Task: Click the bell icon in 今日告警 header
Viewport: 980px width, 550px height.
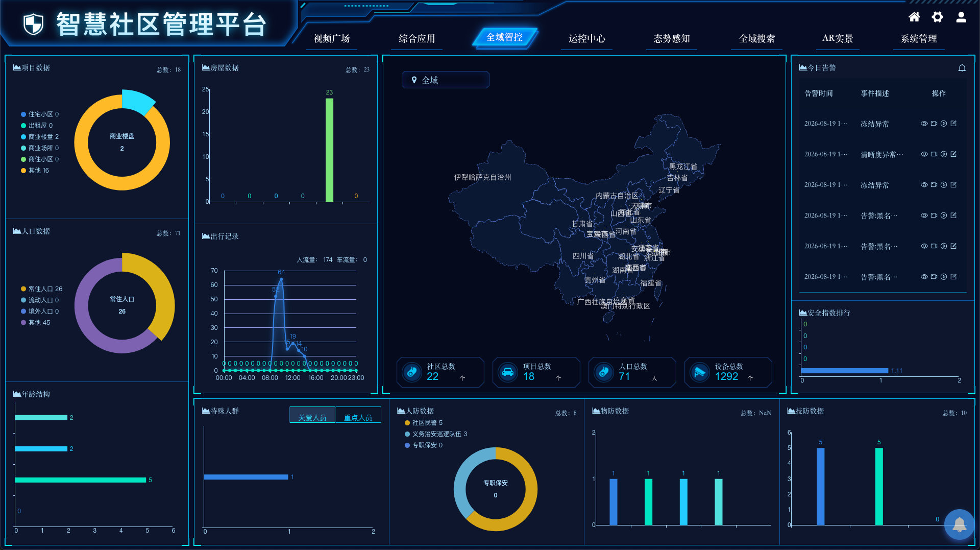Action: pos(962,68)
